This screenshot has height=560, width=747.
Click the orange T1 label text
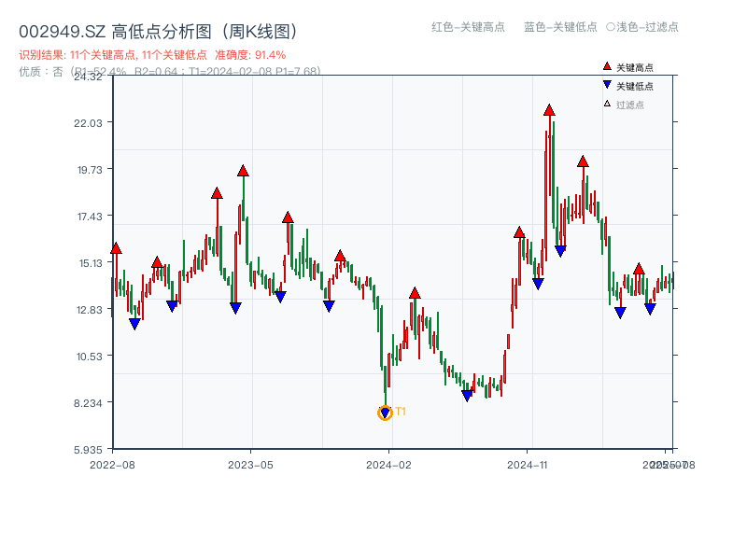(x=401, y=412)
